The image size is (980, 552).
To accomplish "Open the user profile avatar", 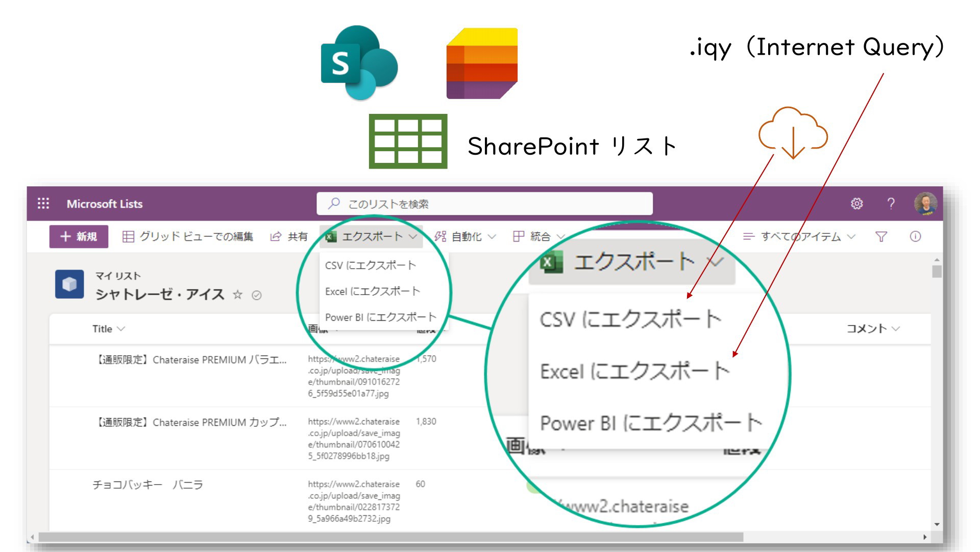I will [x=925, y=203].
